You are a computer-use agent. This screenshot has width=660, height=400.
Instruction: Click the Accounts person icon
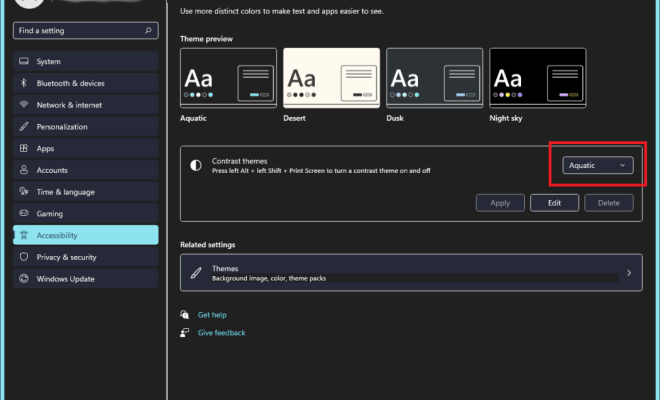pyautogui.click(x=24, y=170)
